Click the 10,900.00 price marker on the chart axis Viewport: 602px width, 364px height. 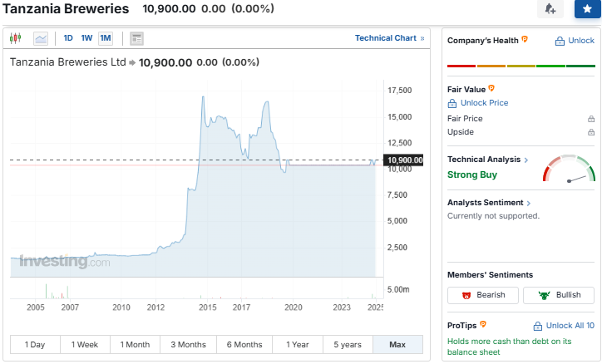pyautogui.click(x=405, y=160)
